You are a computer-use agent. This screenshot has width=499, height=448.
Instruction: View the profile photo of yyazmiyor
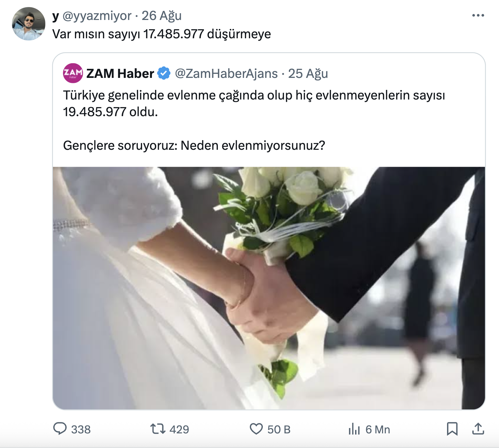coord(29,24)
